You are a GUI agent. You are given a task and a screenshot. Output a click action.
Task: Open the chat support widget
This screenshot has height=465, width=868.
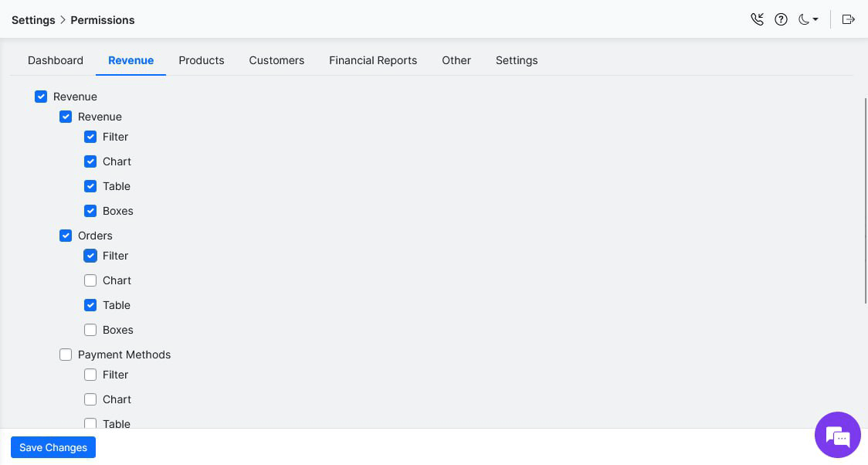coord(838,435)
